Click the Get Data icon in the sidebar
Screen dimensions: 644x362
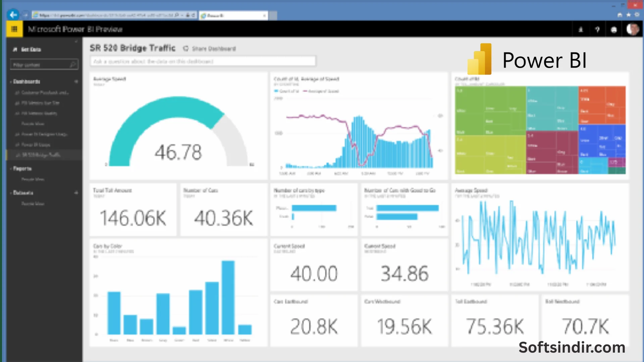[15, 49]
